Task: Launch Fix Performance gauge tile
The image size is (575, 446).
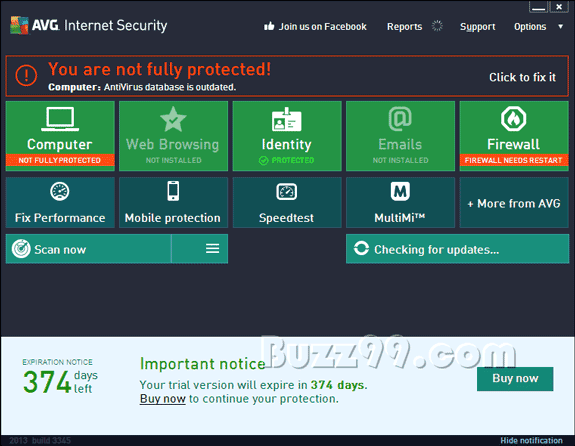Action: point(60,202)
